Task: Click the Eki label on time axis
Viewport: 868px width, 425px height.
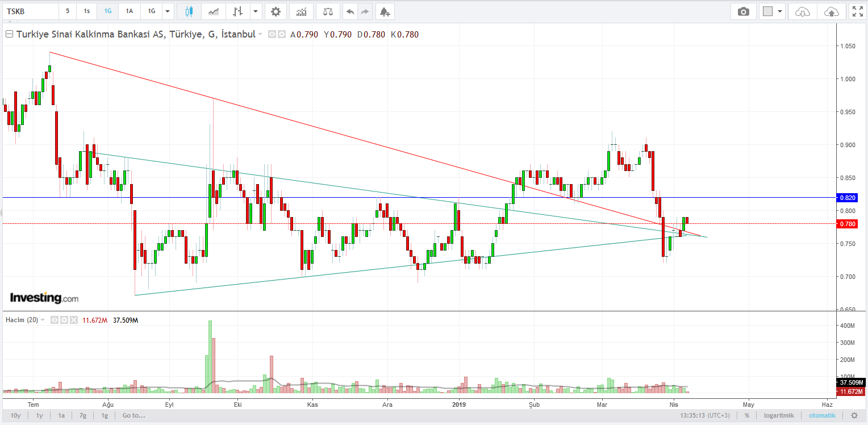Action: point(238,405)
